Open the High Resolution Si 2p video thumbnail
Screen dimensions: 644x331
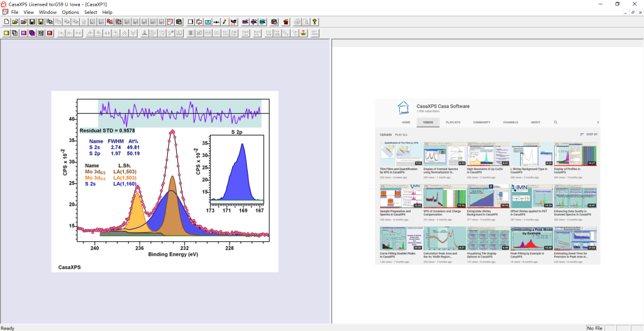point(488,154)
